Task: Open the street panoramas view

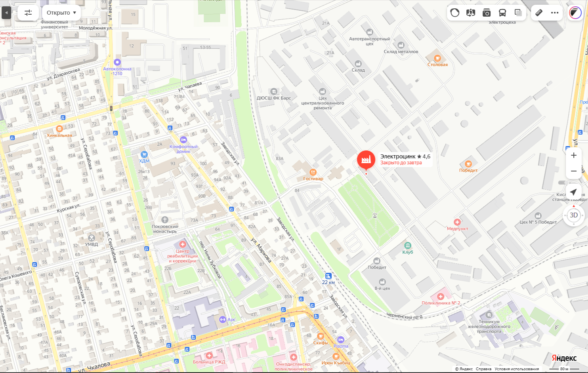Action: [x=471, y=13]
